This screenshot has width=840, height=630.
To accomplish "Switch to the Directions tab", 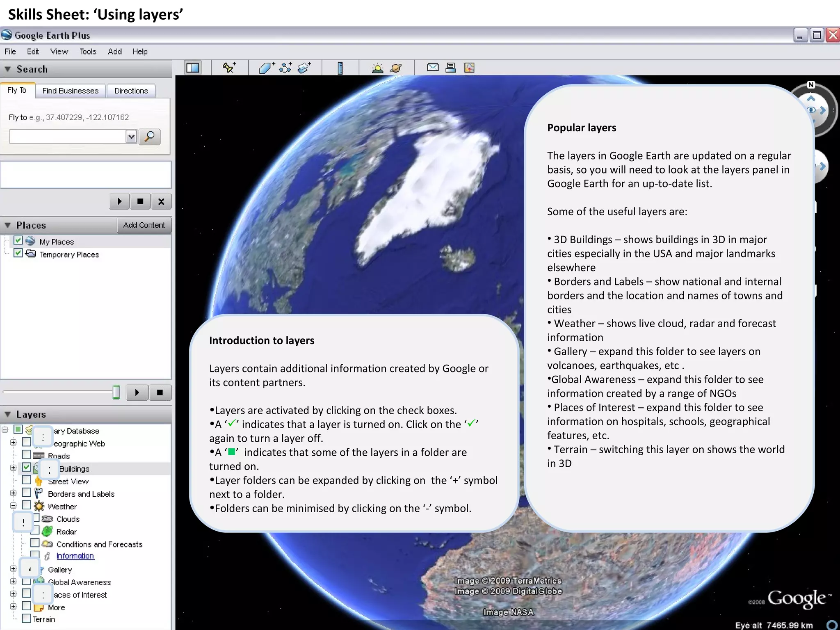I will pos(131,91).
